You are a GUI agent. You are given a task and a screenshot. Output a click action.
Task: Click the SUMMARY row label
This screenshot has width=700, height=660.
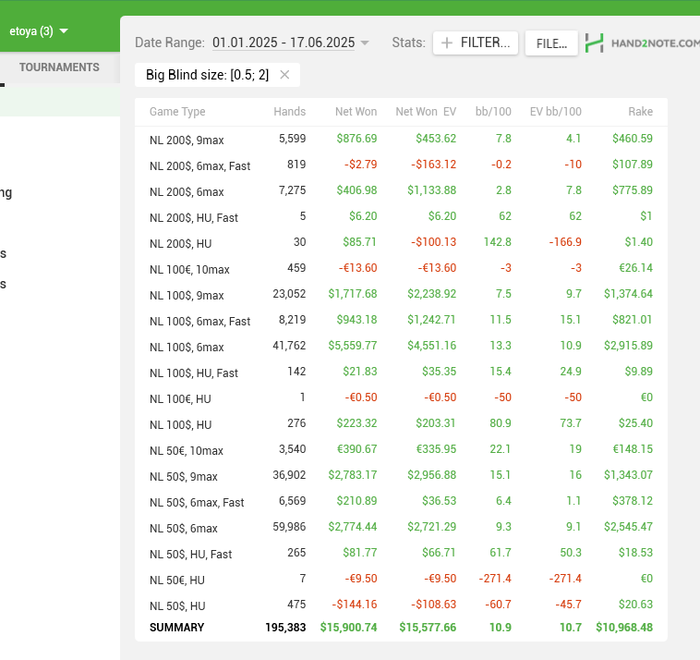pyautogui.click(x=176, y=627)
